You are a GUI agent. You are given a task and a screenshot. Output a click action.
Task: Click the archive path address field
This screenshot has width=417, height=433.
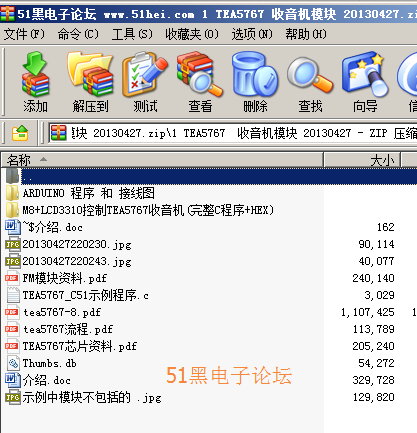(x=233, y=133)
